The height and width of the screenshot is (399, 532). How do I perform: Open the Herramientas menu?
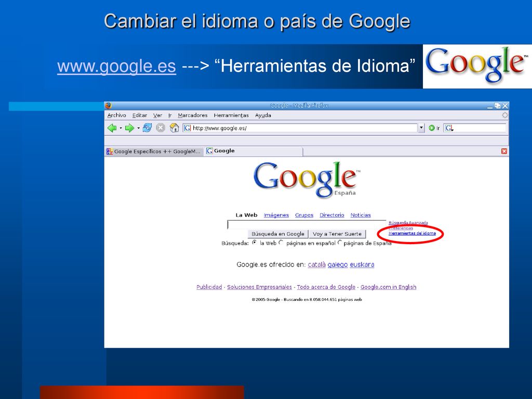[x=231, y=115]
